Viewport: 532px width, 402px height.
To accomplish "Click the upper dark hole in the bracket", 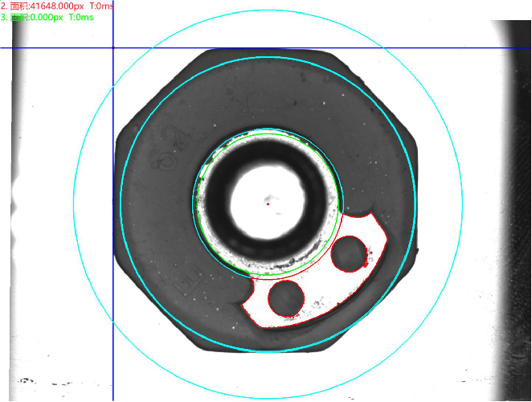I will (x=349, y=254).
